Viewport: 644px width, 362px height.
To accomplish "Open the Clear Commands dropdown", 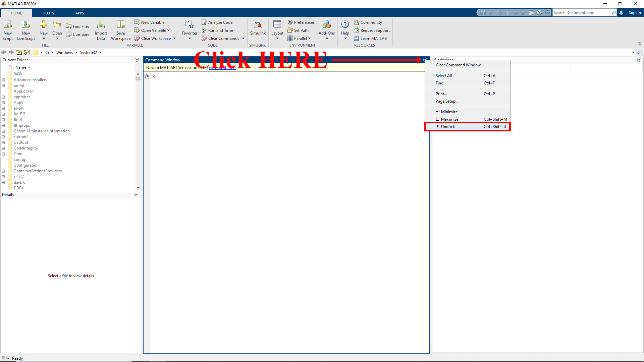I will 243,38.
